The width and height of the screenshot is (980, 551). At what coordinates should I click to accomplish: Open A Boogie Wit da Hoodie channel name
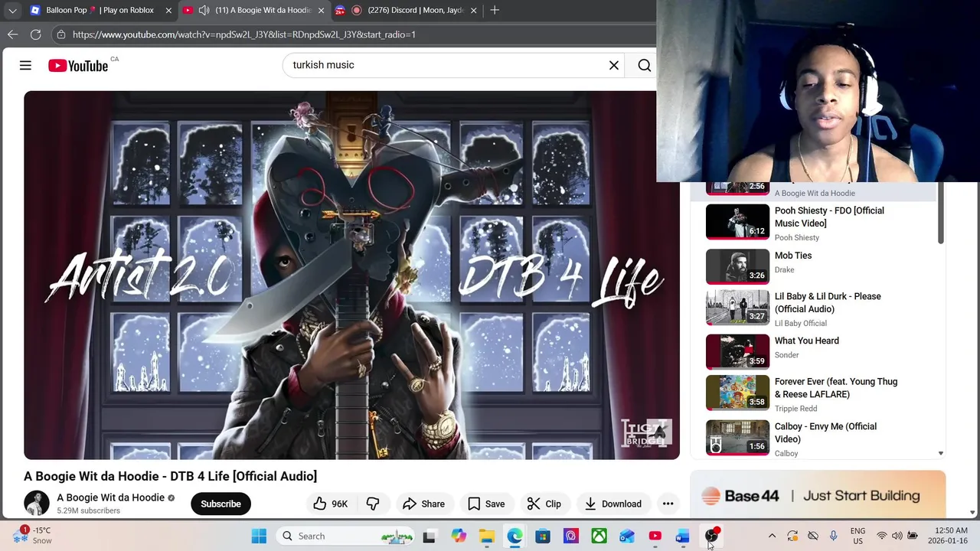click(x=110, y=497)
